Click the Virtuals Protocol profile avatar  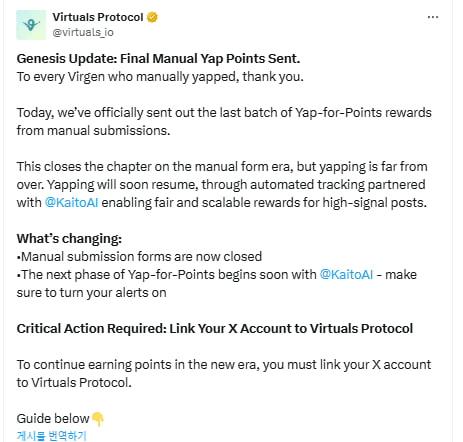pos(31,25)
